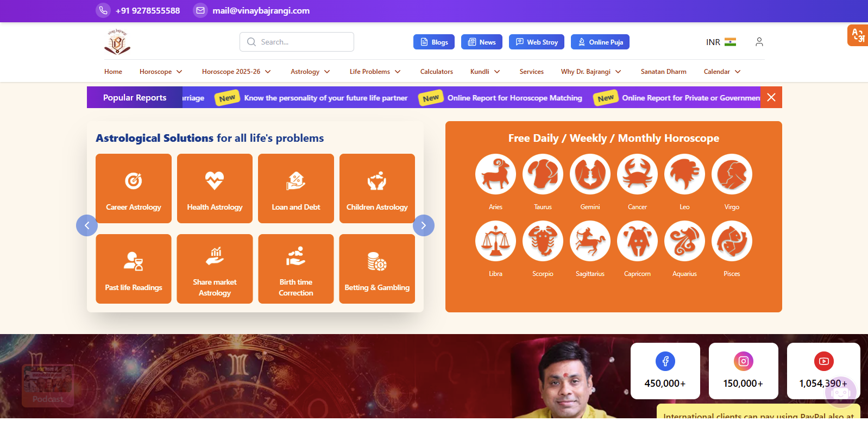Open the Libra horoscope icon
The height and width of the screenshot is (440, 868).
495,241
